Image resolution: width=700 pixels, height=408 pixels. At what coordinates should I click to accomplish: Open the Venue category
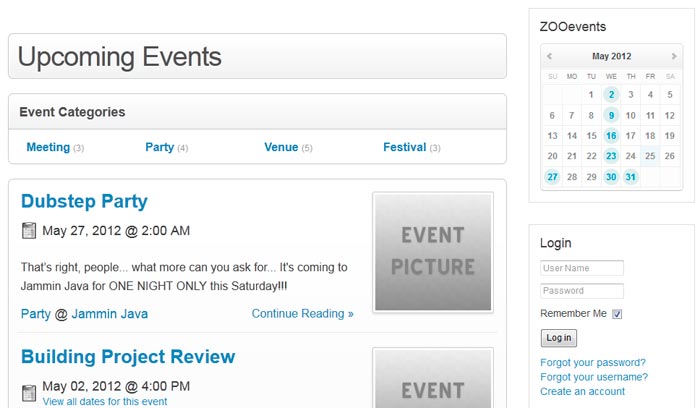(x=281, y=147)
